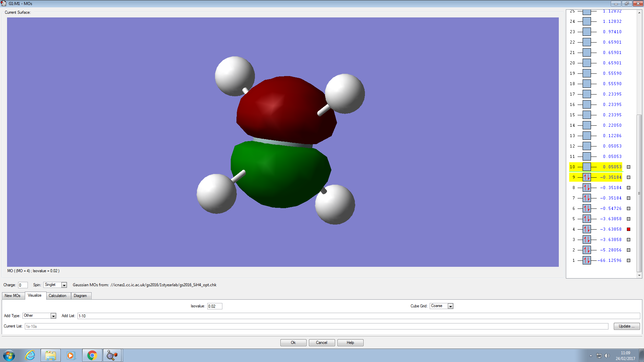The height and width of the screenshot is (362, 644).
Task: Expand the Cube Grid Coarse dropdown
Action: click(x=450, y=306)
